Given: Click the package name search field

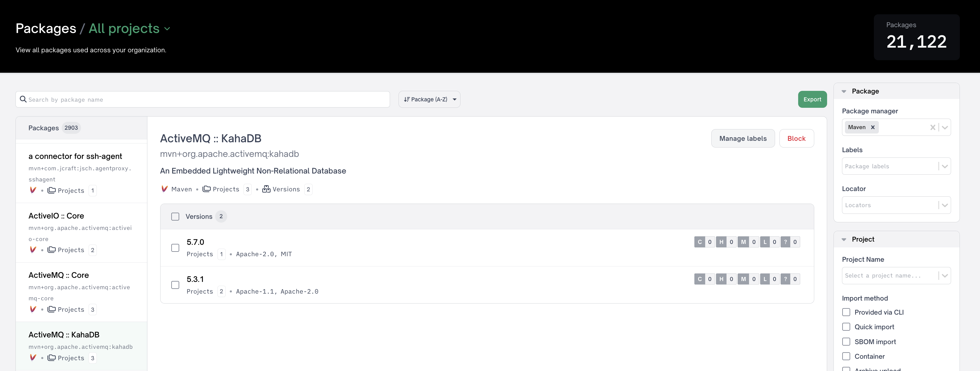Looking at the screenshot, I should tap(206, 99).
